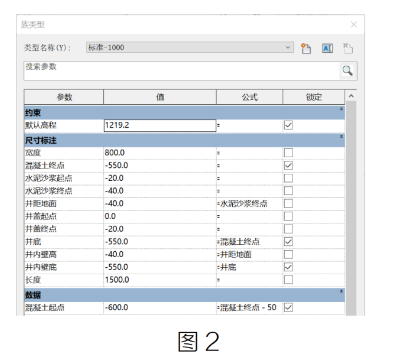
Task: Select the -550.0 value of 混凝土终点
Action: coord(160,165)
